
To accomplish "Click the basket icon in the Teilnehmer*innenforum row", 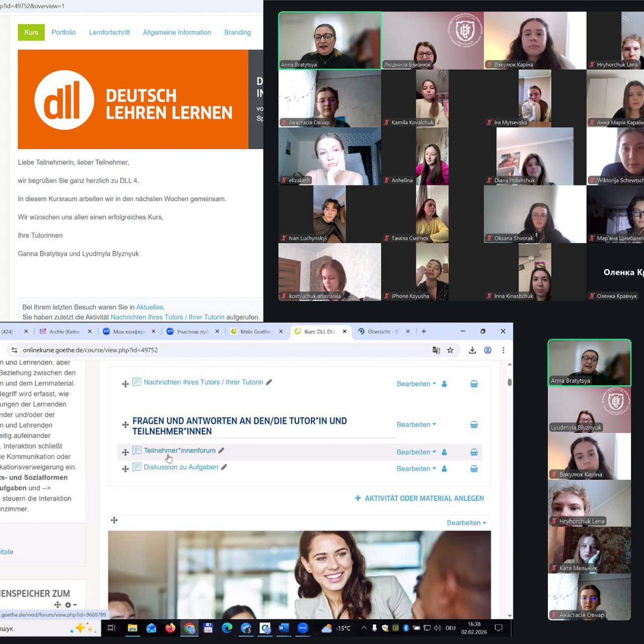I will coord(474,452).
